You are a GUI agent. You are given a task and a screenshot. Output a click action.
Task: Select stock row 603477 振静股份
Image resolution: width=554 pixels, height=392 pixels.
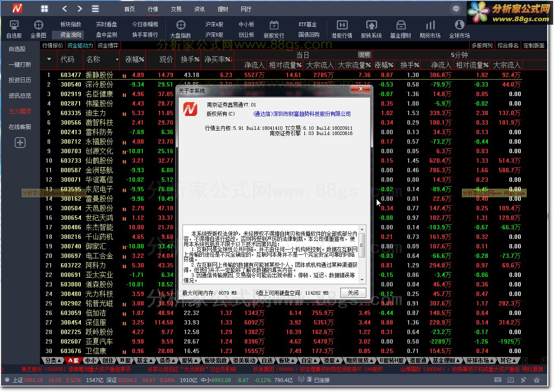click(x=281, y=75)
